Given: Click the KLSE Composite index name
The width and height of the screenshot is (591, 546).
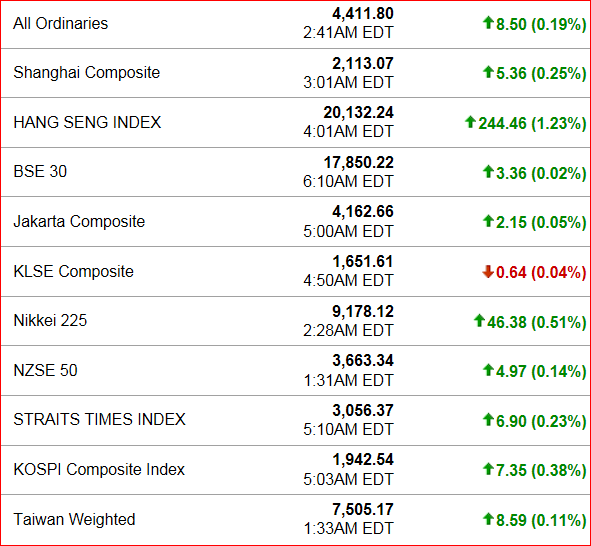Looking at the screenshot, I should [x=73, y=271].
